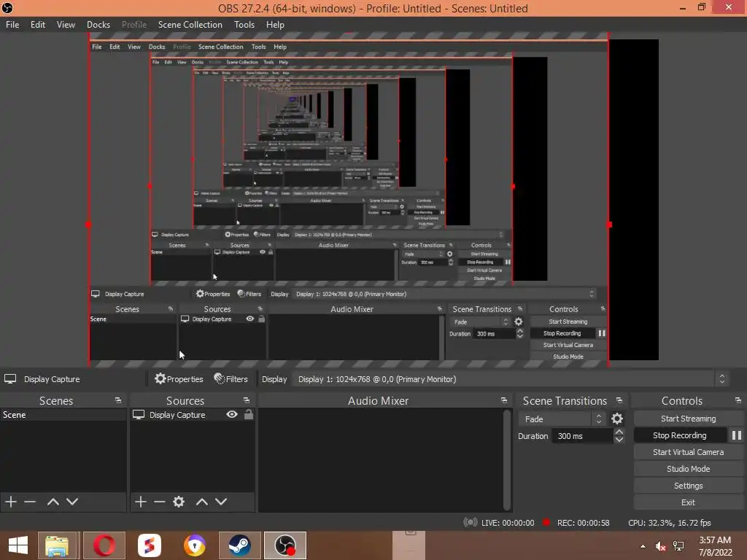Remove selected source with minus icon
Viewport: 747px width, 560px height.
pyautogui.click(x=160, y=502)
